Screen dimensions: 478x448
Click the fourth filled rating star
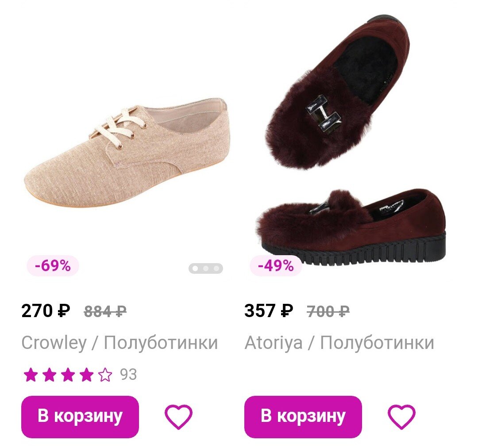point(87,375)
